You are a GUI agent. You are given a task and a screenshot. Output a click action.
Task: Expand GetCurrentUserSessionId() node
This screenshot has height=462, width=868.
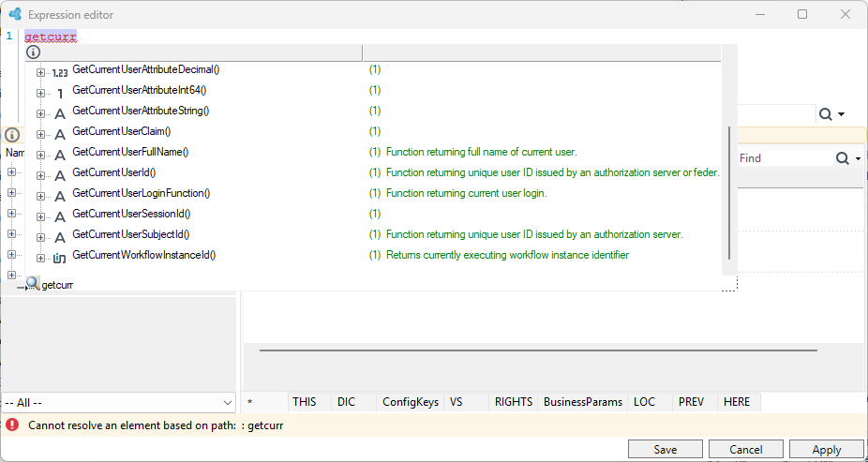(x=40, y=216)
